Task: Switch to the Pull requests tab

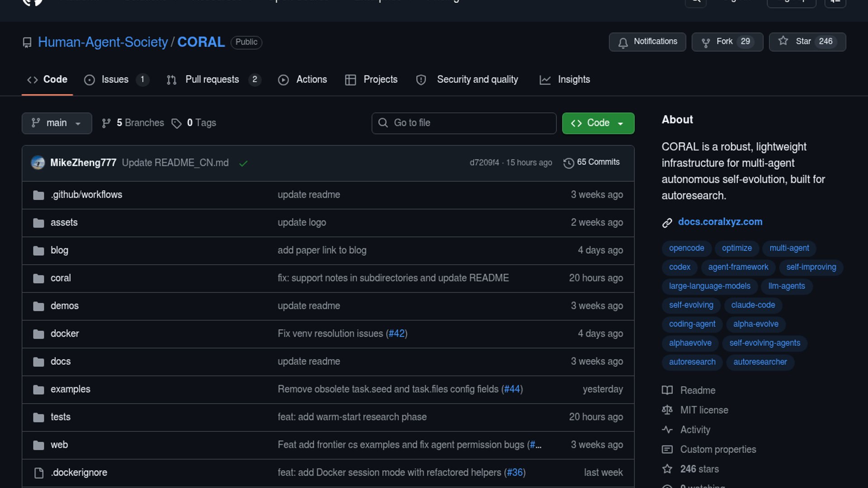Action: (212, 80)
